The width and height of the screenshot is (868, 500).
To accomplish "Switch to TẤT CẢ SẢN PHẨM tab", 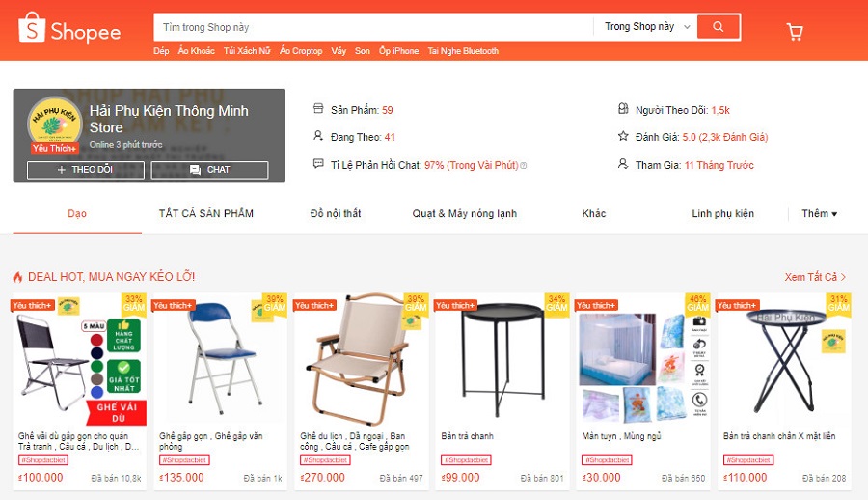I will (206, 214).
